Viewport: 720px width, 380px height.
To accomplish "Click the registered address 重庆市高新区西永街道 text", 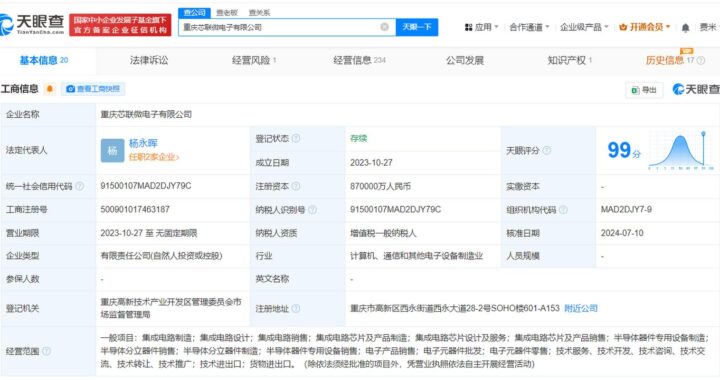I will pos(455,308).
